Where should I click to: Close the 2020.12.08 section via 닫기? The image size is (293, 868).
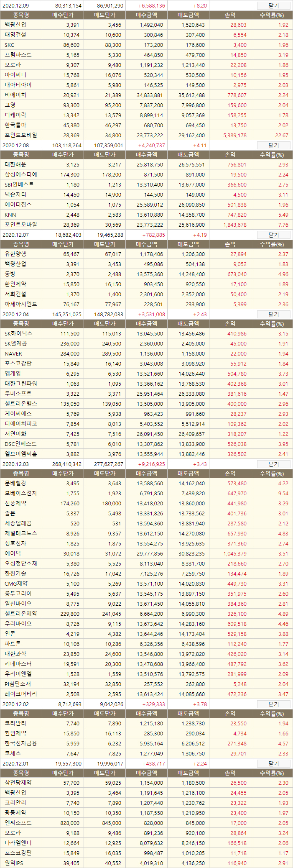pos(273,146)
